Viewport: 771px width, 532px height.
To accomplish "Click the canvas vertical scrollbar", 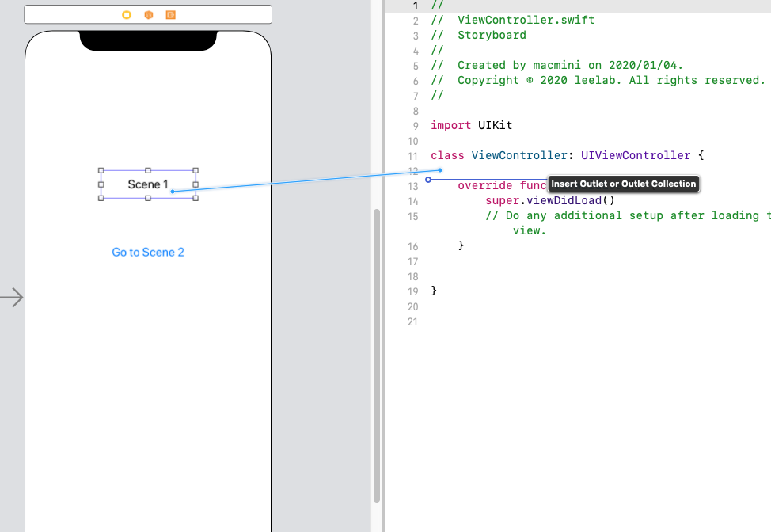I will coord(377,355).
